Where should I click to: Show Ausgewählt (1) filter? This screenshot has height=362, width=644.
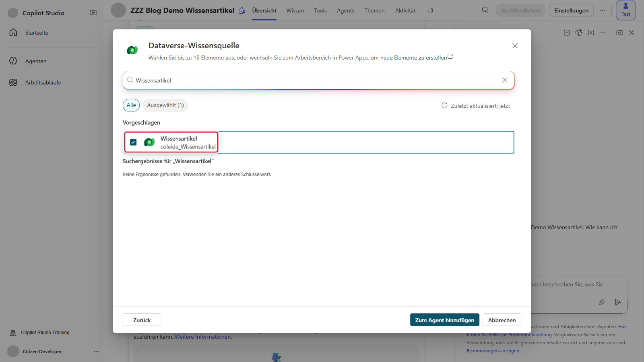[x=165, y=105]
